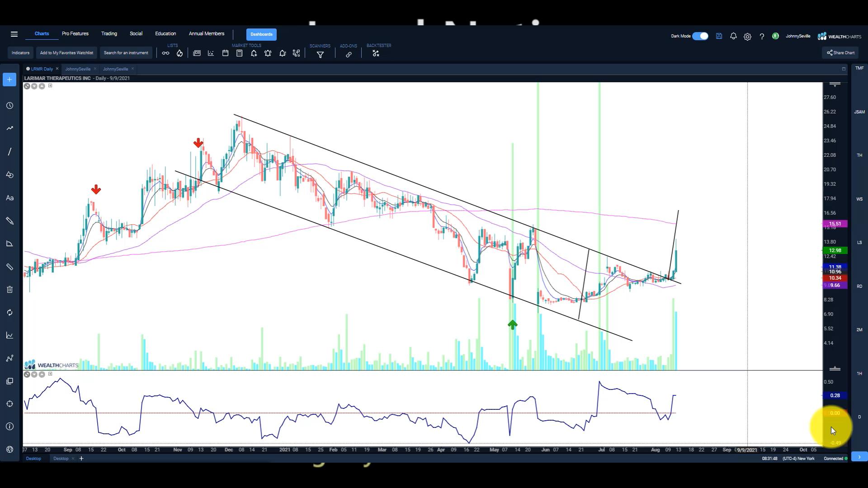Maximize the chart panel square icon

point(844,69)
